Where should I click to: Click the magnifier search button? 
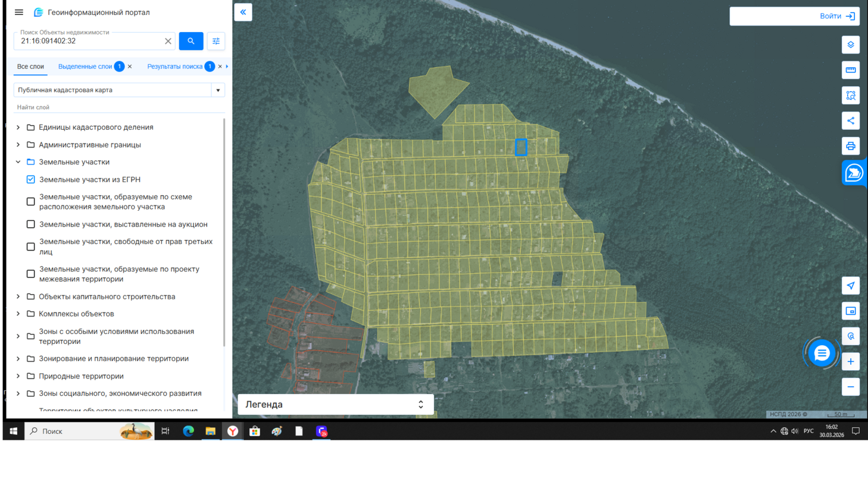191,41
